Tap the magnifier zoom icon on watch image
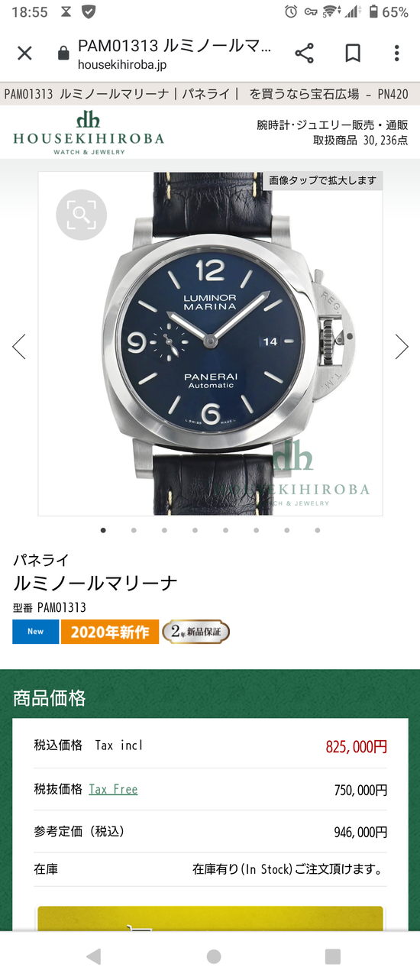 pyautogui.click(x=81, y=214)
